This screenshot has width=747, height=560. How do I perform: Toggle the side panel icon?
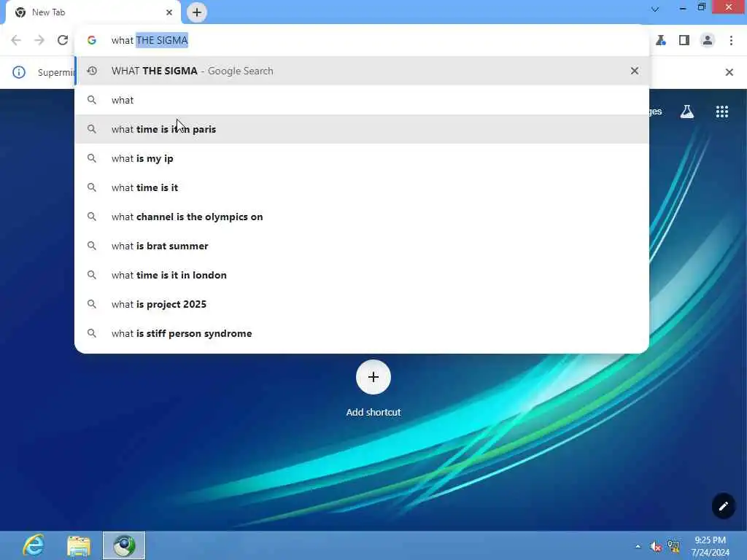click(684, 41)
